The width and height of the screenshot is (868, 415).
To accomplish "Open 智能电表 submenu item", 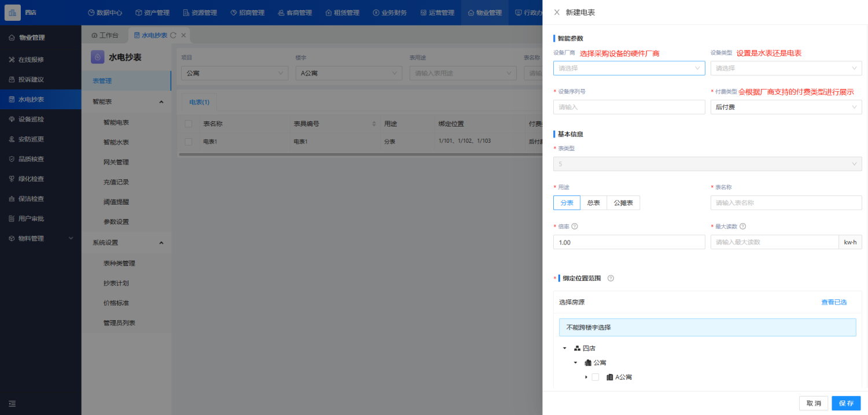I will pyautogui.click(x=116, y=123).
